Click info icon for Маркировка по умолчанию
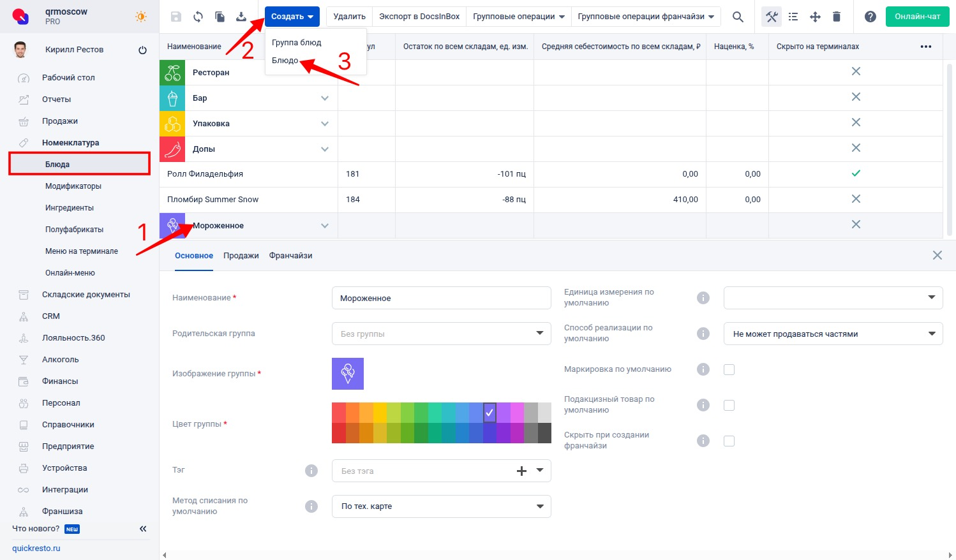Image resolution: width=956 pixels, height=560 pixels. [703, 369]
